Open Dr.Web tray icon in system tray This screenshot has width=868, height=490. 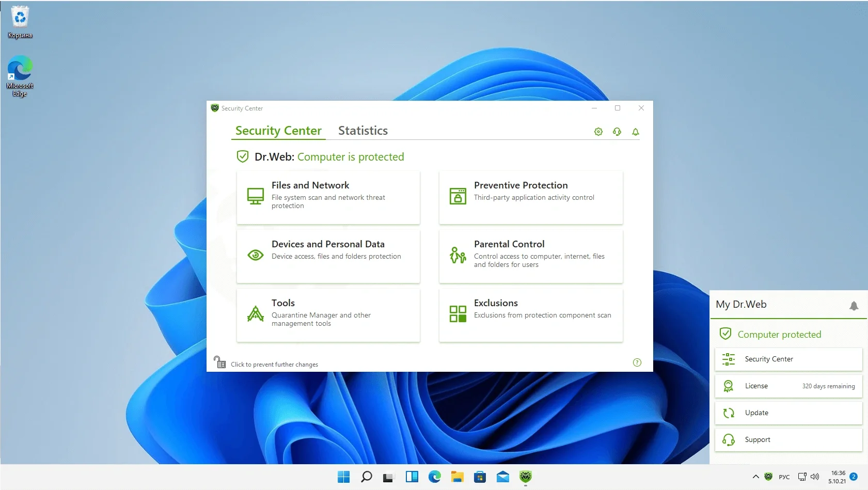[x=768, y=477]
